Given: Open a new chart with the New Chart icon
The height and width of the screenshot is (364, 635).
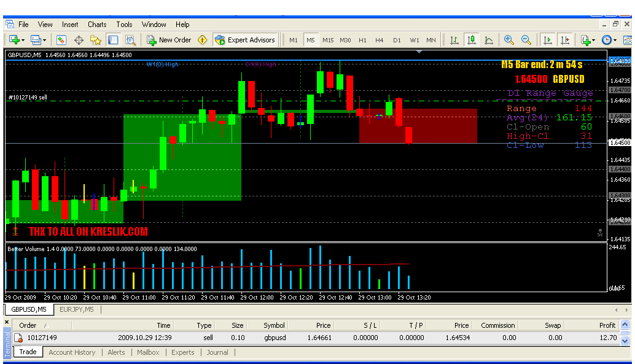Looking at the screenshot, I should (x=15, y=40).
